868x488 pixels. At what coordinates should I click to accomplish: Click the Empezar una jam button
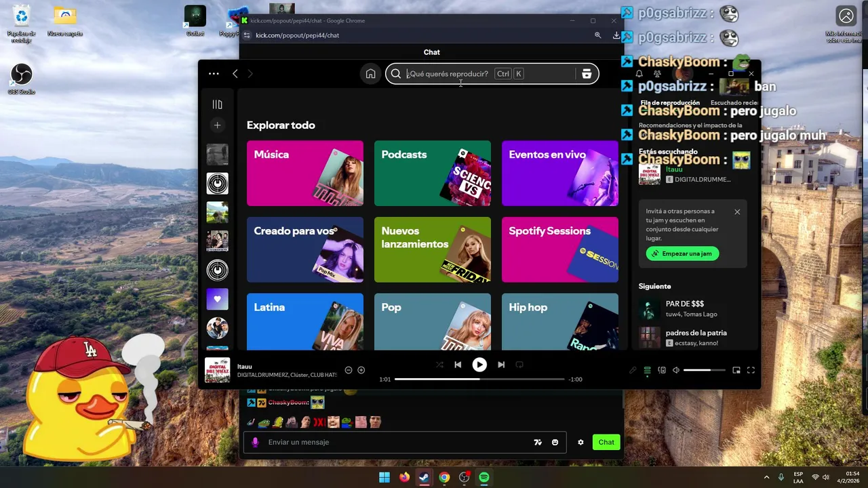point(682,253)
